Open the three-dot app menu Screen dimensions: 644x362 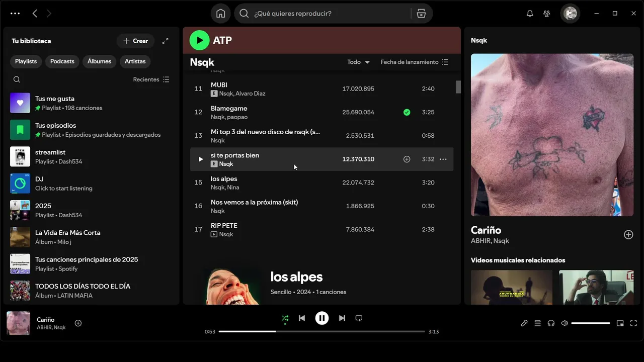click(x=15, y=14)
